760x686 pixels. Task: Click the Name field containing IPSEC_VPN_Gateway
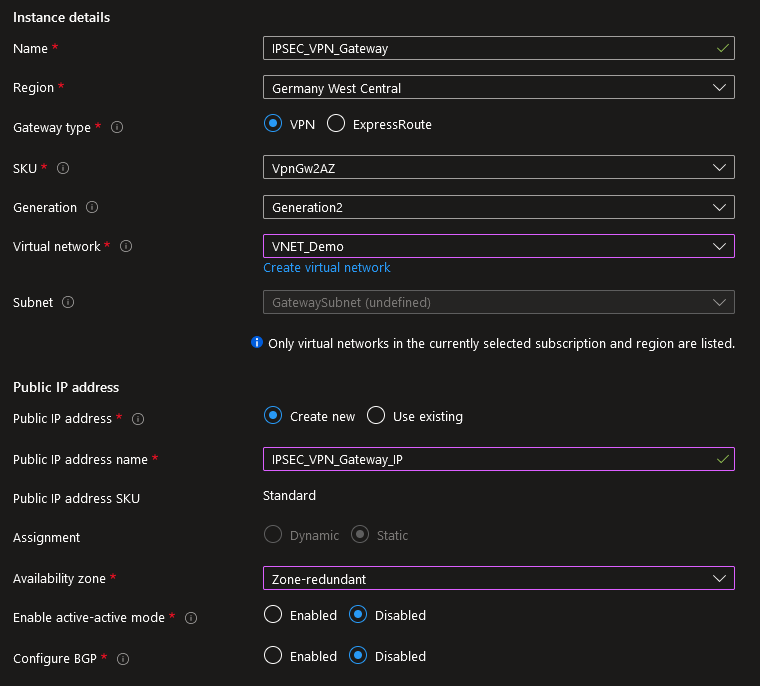tap(488, 48)
